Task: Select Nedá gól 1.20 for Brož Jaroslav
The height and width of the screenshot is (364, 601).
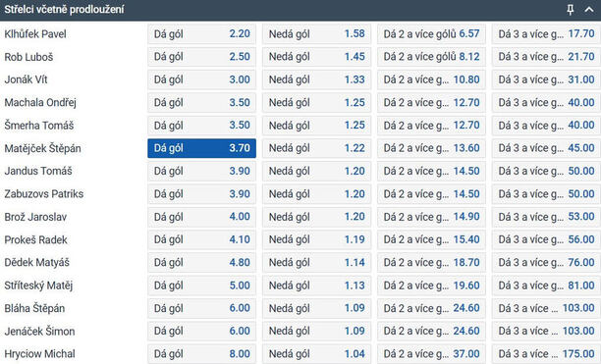Action: [316, 217]
